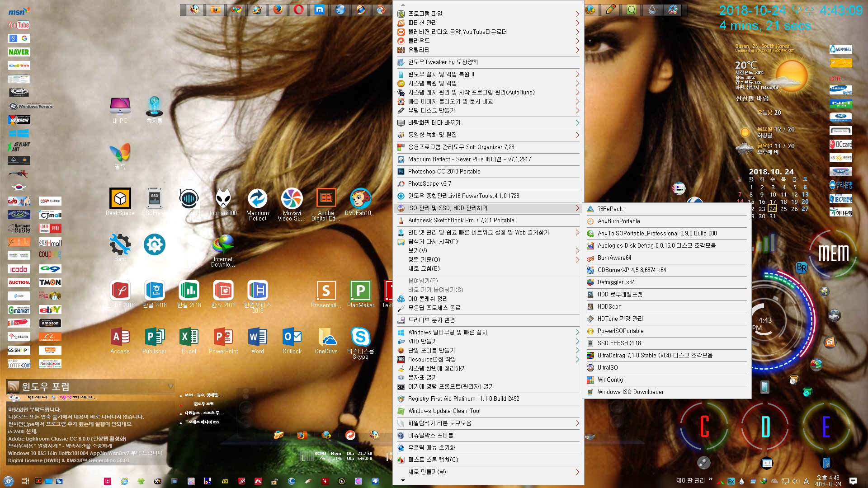The height and width of the screenshot is (488, 868).
Task: Select Registry First Aid Platinum entry
Action: pyautogui.click(x=488, y=399)
